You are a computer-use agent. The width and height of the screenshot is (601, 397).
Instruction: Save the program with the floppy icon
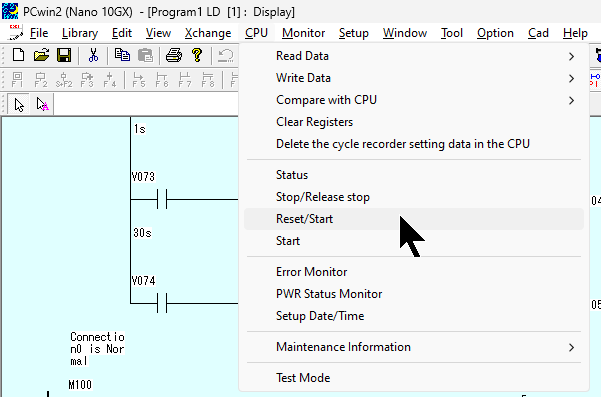[x=64, y=55]
